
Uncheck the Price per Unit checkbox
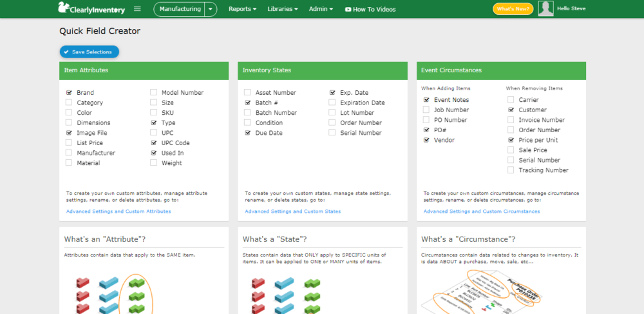(511, 140)
